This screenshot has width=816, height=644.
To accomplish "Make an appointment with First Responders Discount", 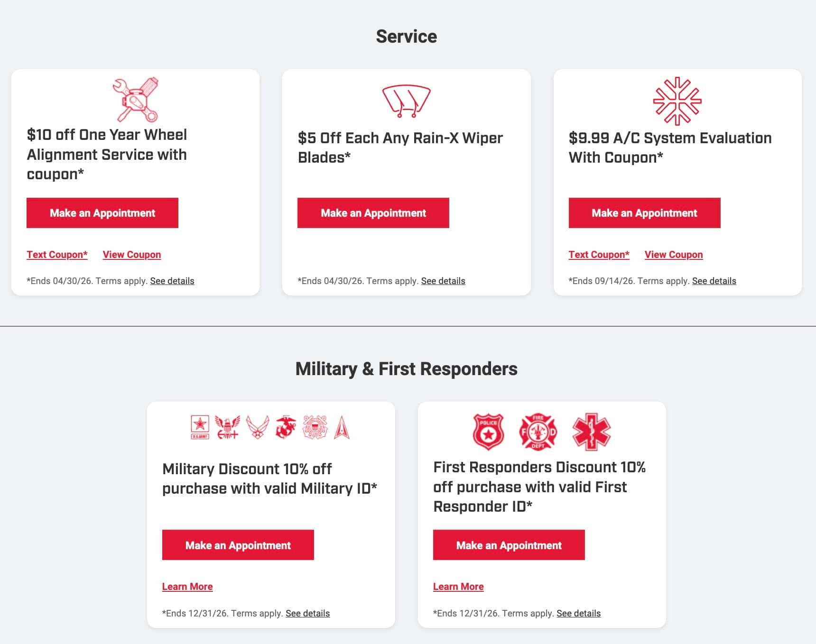I will (x=509, y=545).
